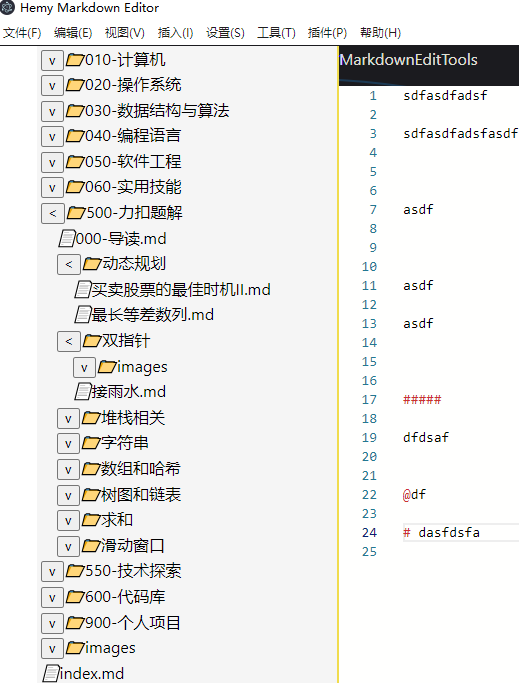
Task: Select the MarkdownEditTools tab
Action: point(408,60)
